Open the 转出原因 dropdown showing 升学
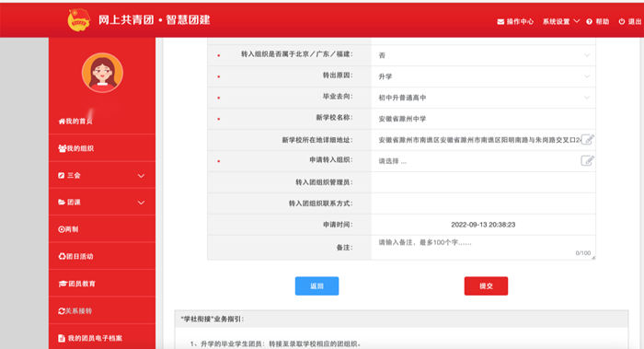Screen dimensions: 644x349 point(483,76)
